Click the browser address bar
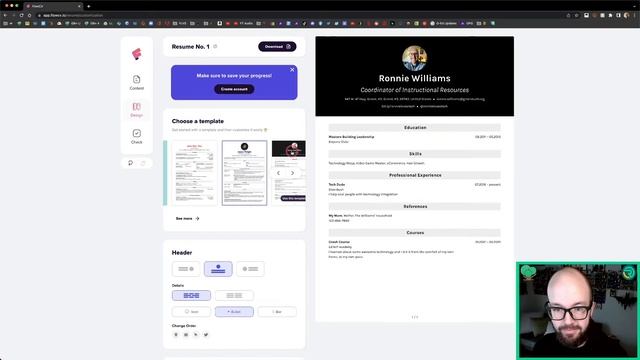 pos(300,15)
